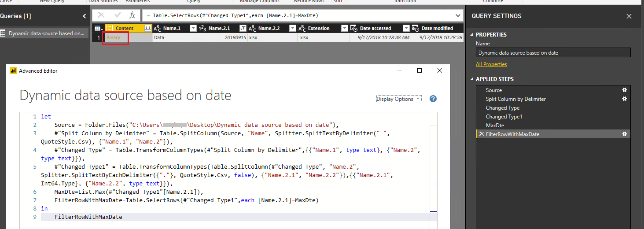
Task: Maximize the Advanced Editor window
Action: [420, 70]
